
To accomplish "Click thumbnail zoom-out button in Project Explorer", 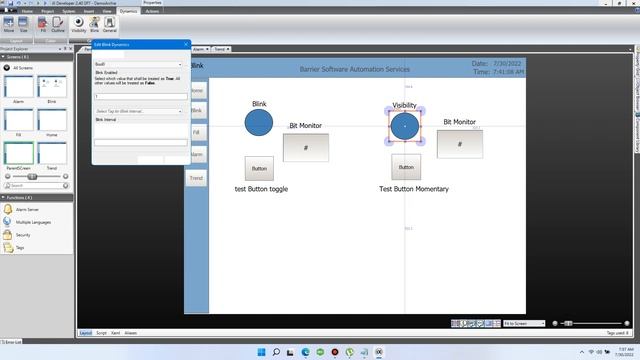I will click(x=7, y=176).
